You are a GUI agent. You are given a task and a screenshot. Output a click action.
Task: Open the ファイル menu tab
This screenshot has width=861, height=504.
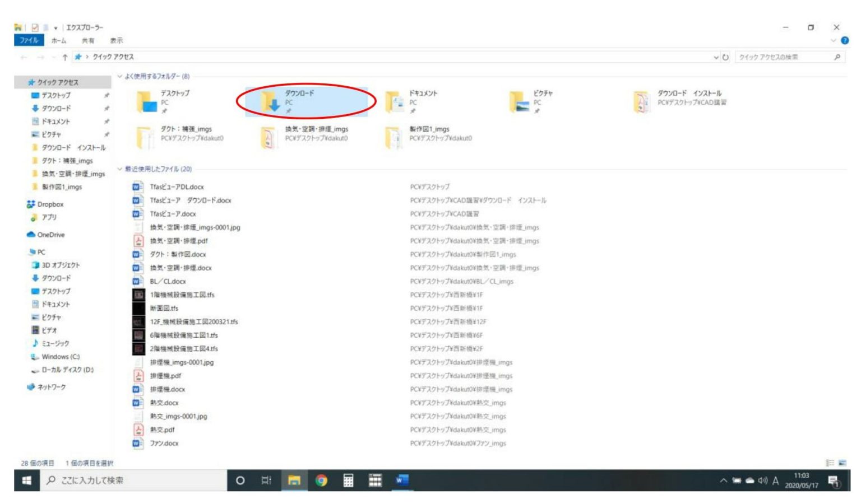click(29, 40)
